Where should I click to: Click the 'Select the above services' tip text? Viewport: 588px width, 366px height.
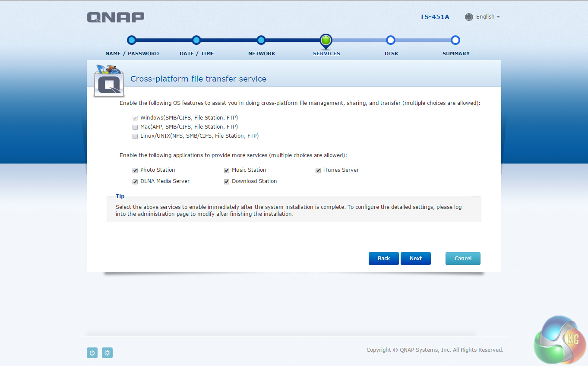click(x=289, y=211)
